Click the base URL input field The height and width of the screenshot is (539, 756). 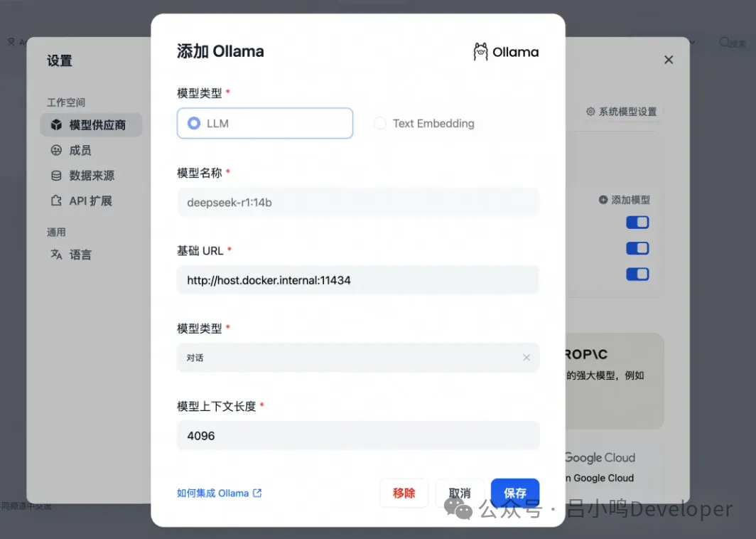(358, 280)
